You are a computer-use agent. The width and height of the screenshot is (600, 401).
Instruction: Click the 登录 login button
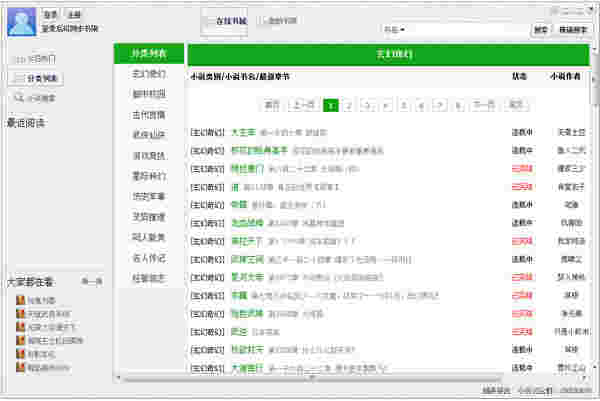tap(50, 15)
